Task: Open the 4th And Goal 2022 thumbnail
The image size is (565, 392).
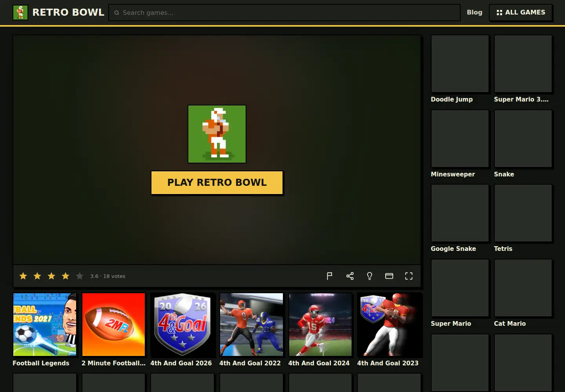Action: click(252, 325)
